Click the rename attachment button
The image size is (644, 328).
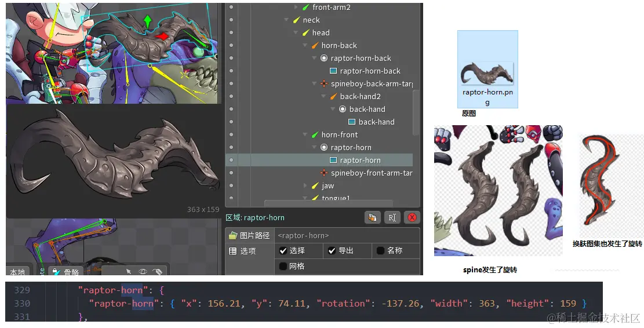coord(392,217)
